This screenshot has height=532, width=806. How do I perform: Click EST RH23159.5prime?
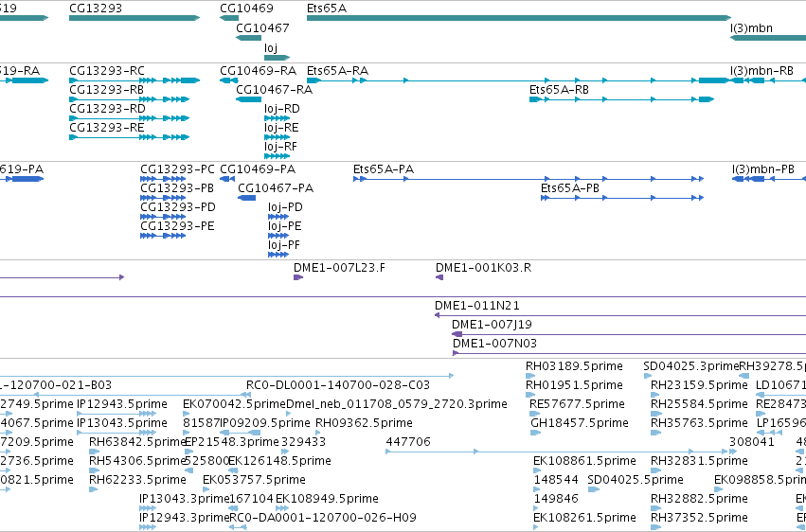[x=699, y=385]
